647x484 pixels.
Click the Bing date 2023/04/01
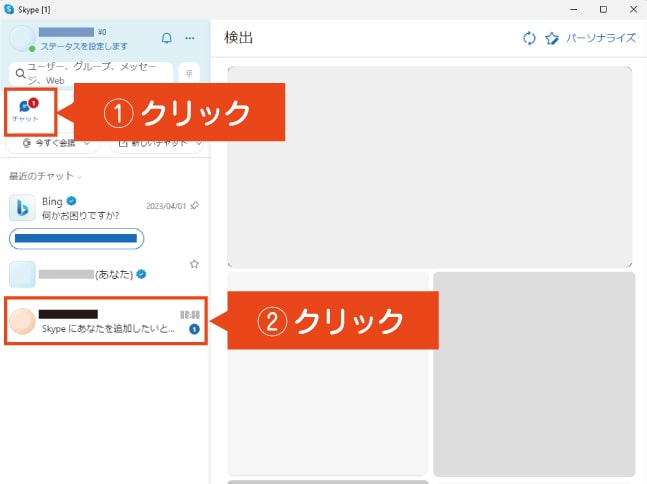(166, 206)
